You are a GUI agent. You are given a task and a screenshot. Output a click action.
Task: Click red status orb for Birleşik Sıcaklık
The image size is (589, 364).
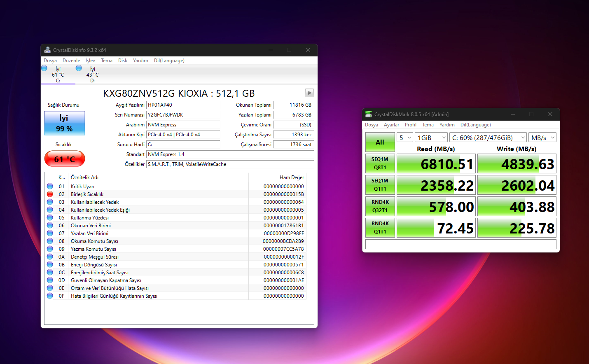[x=50, y=194]
